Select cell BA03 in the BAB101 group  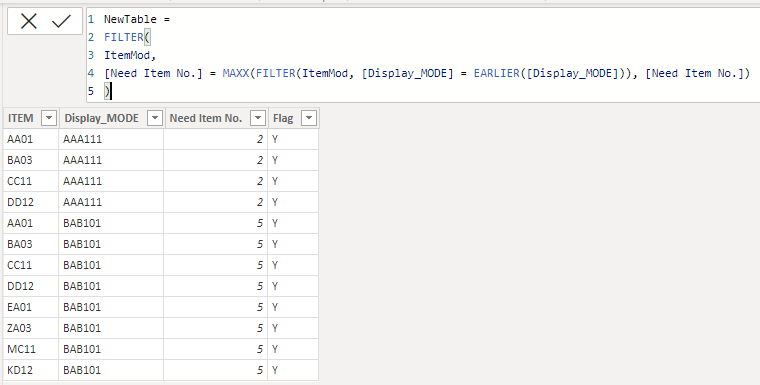31,244
